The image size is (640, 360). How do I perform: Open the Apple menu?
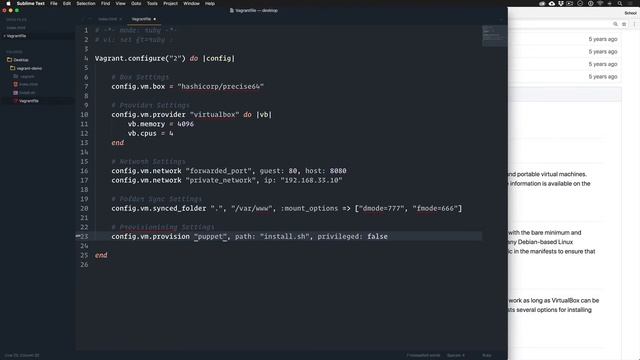(x=8, y=3)
